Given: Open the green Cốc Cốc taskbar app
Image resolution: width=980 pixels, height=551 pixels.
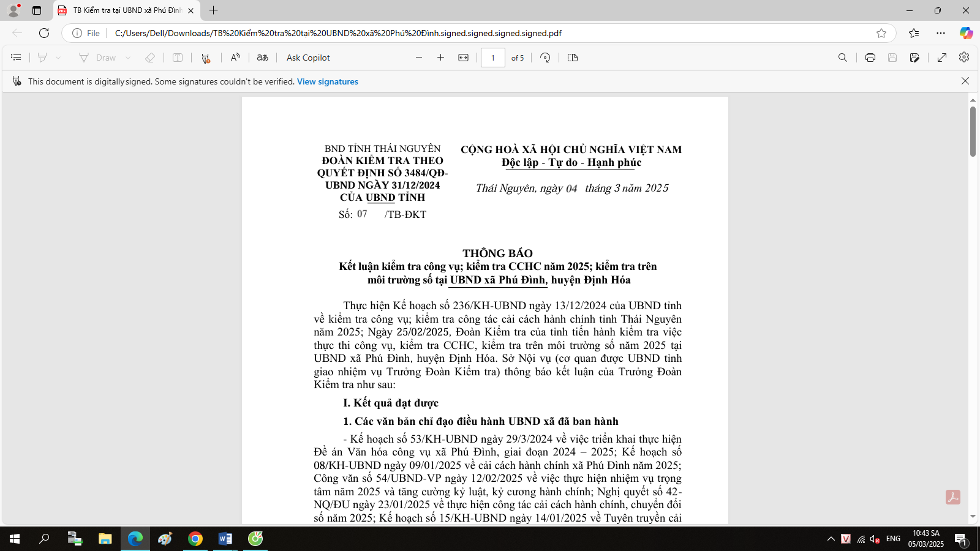Looking at the screenshot, I should coord(255,539).
